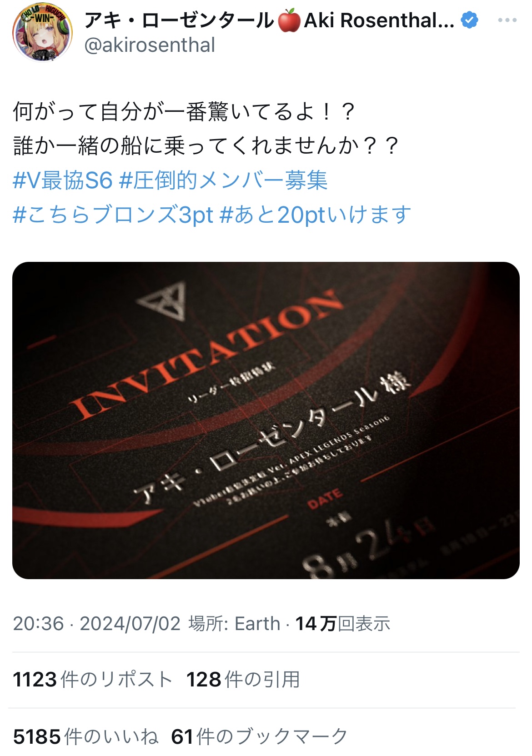Tap the tweet text 何がって自分が一番驚いてるよ
This screenshot has width=532, height=756.
click(184, 112)
